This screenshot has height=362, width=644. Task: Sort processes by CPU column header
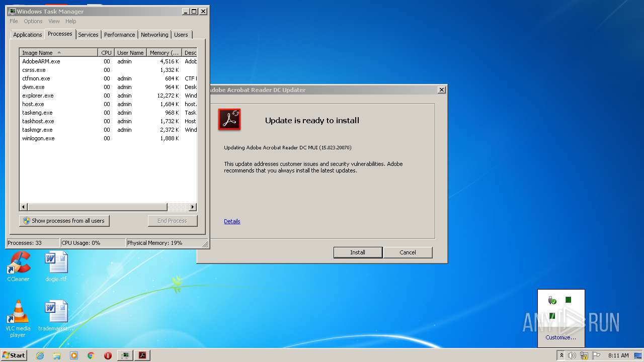(x=106, y=52)
